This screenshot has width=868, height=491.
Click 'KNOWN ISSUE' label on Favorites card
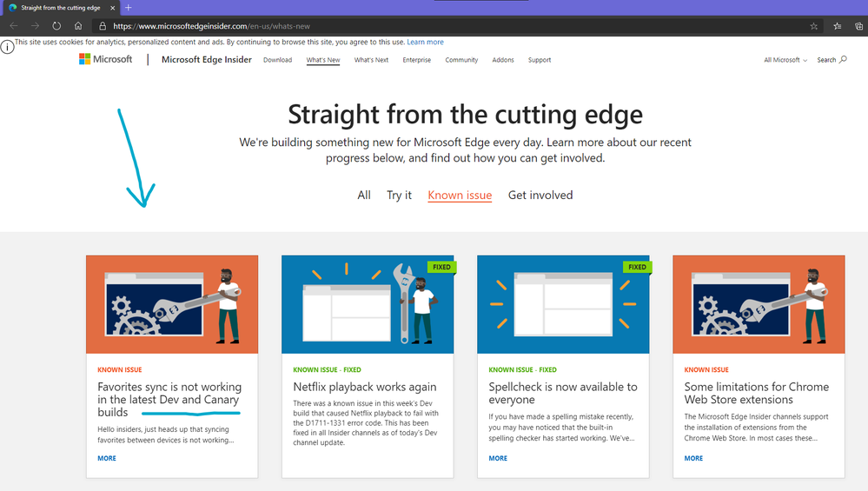pos(120,370)
